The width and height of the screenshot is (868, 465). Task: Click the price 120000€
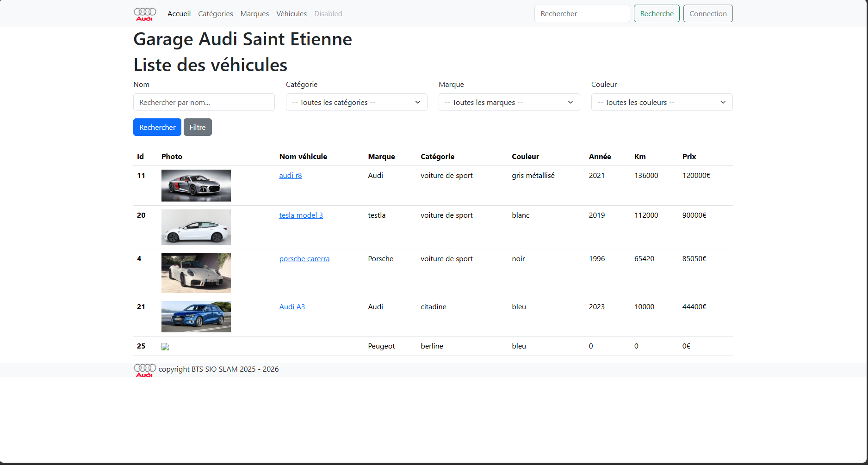point(696,176)
